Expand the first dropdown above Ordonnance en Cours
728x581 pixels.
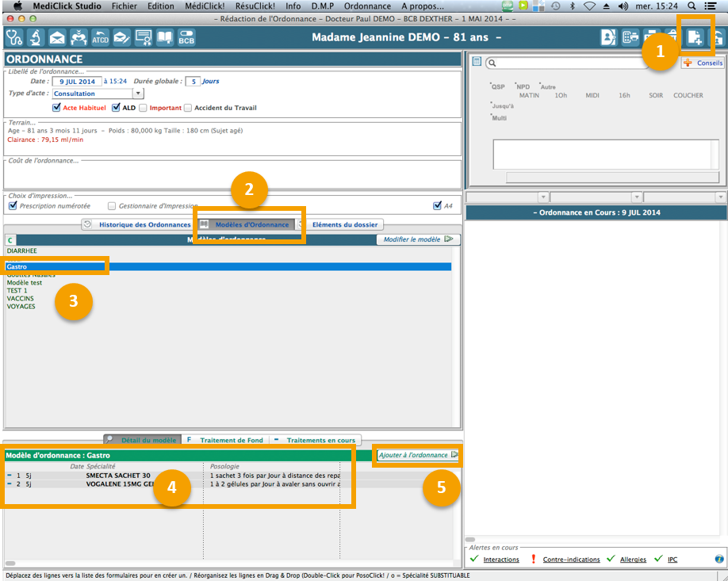click(x=543, y=197)
